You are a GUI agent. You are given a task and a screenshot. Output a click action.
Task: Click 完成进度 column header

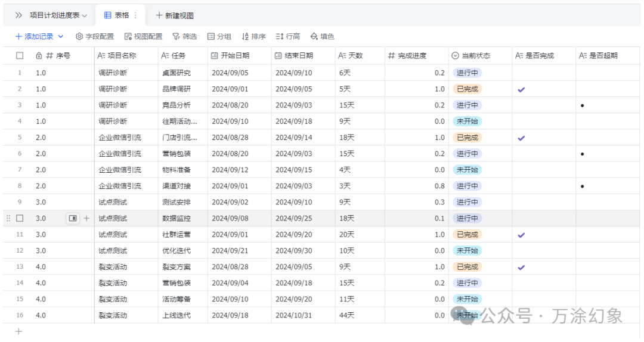point(416,55)
